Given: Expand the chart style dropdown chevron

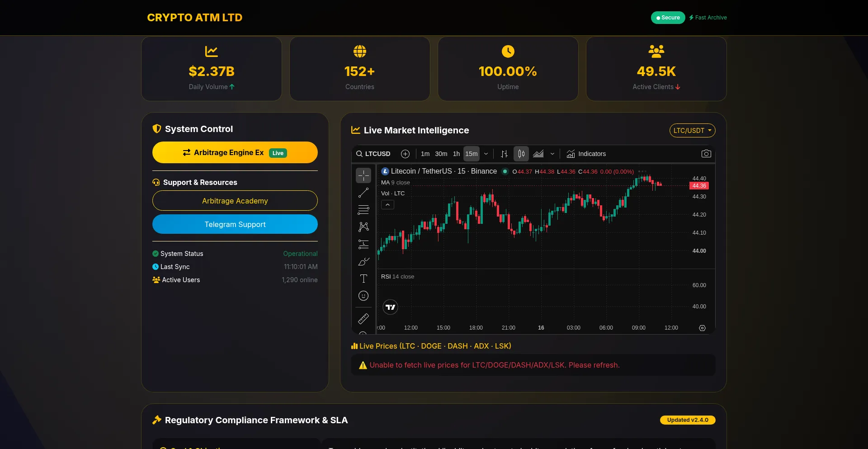Looking at the screenshot, I should (552, 154).
